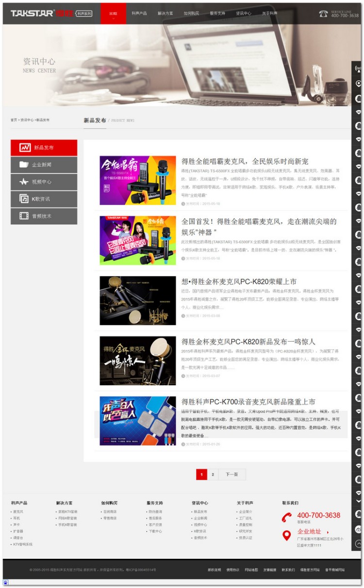Go to pagination page 1
Image resolution: width=364 pixels, height=588 pixels.
point(201,474)
